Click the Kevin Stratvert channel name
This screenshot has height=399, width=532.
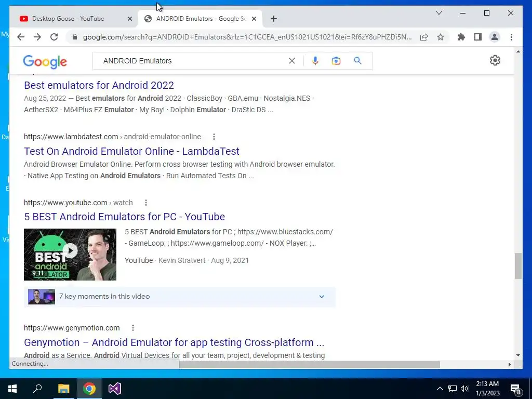pos(182,260)
